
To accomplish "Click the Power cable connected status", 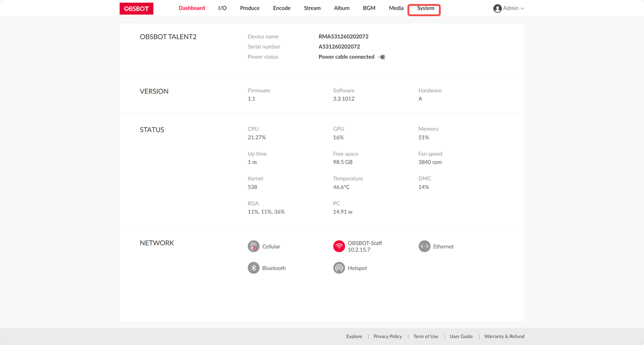I will [346, 57].
